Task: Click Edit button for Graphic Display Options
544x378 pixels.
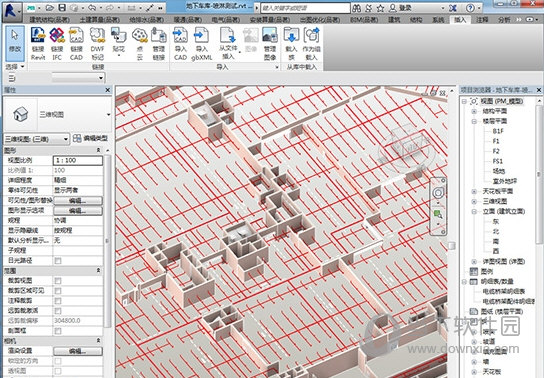Action: tap(78, 211)
